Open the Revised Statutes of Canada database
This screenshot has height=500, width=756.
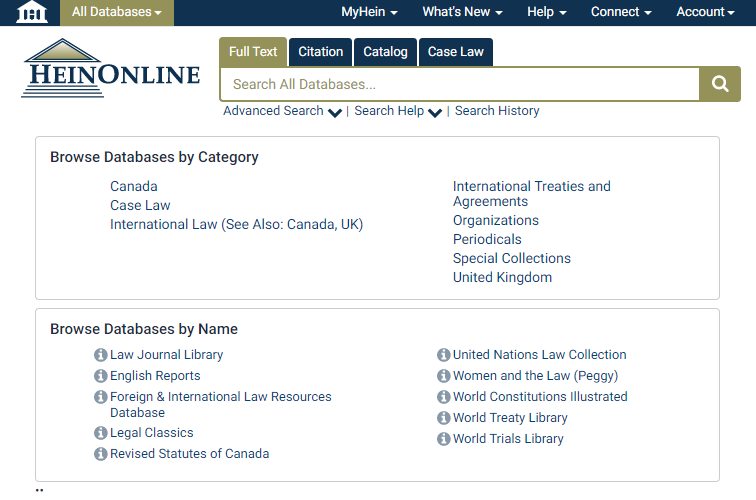pyautogui.click(x=189, y=454)
